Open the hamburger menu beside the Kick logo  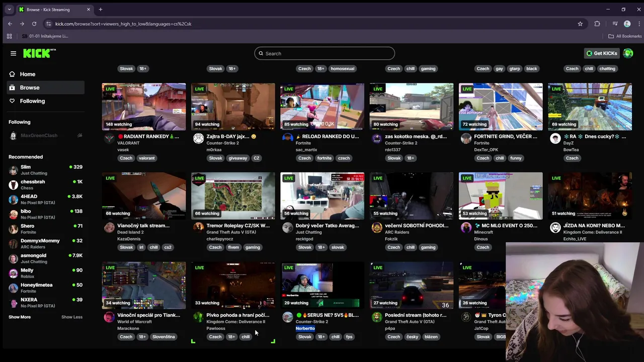(13, 53)
